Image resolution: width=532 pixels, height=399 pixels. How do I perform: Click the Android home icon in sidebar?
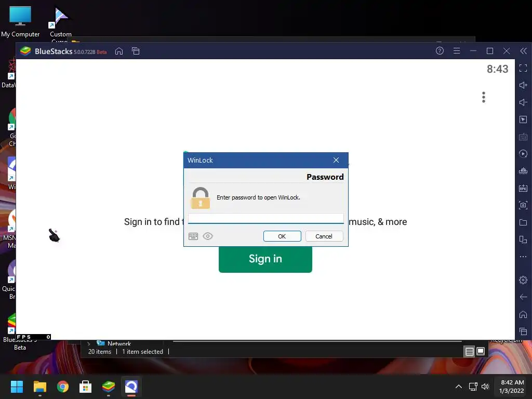523,314
